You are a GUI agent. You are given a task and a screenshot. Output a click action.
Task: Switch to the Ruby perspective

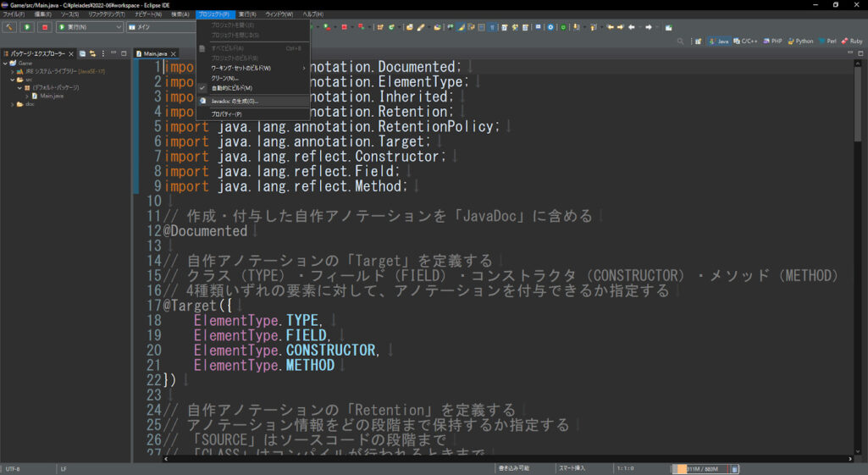coord(851,41)
